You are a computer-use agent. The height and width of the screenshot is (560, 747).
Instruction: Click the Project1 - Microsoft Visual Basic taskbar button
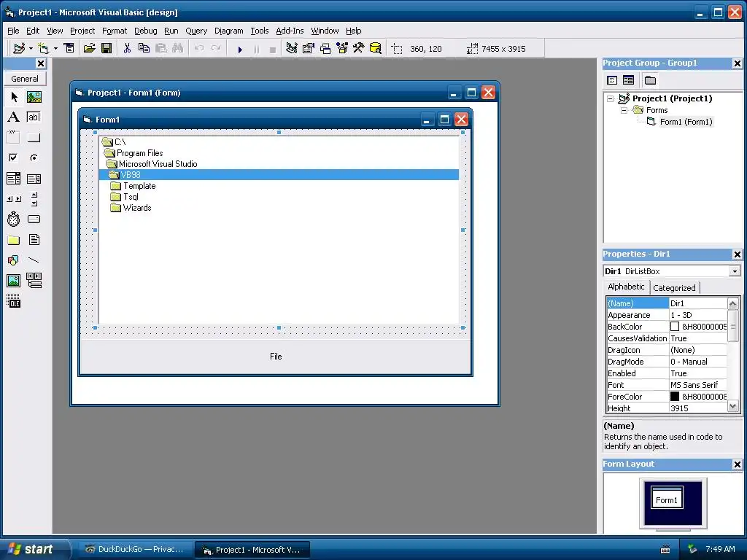[252, 550]
